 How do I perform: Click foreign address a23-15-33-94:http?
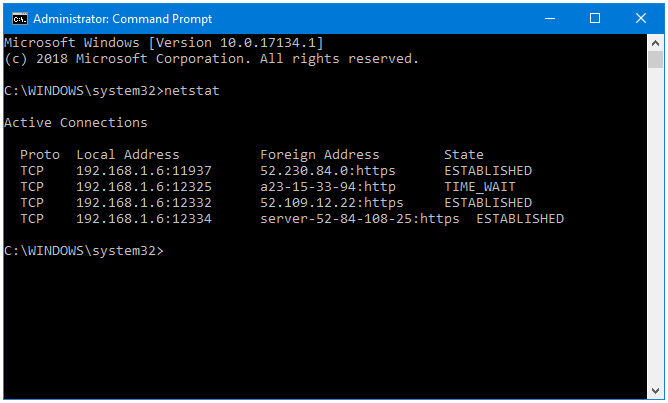pyautogui.click(x=328, y=187)
